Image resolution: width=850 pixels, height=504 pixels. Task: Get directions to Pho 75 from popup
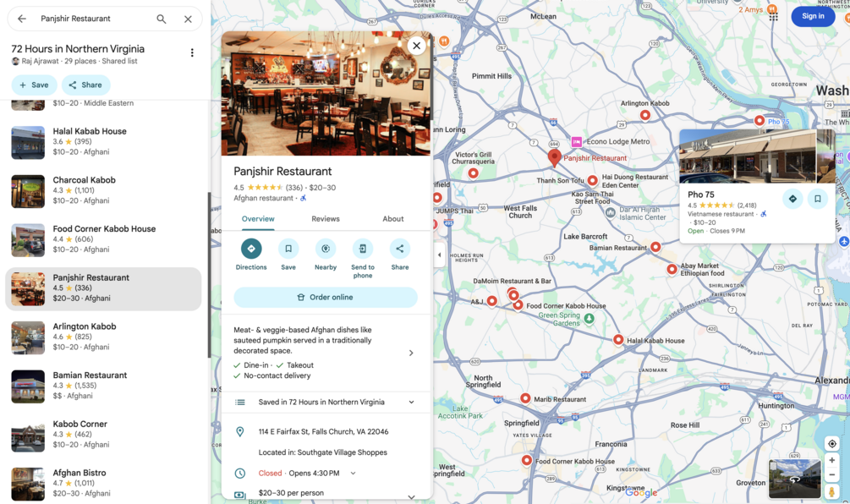(792, 199)
